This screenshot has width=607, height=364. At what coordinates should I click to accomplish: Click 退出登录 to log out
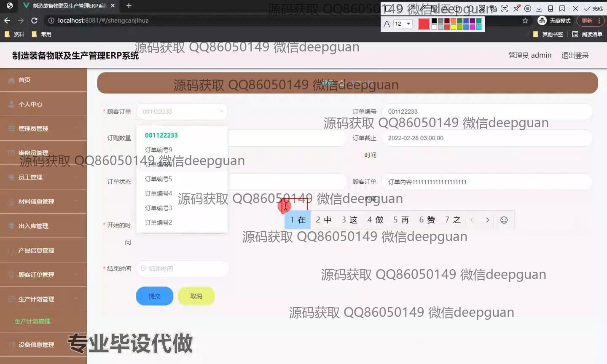pos(575,55)
